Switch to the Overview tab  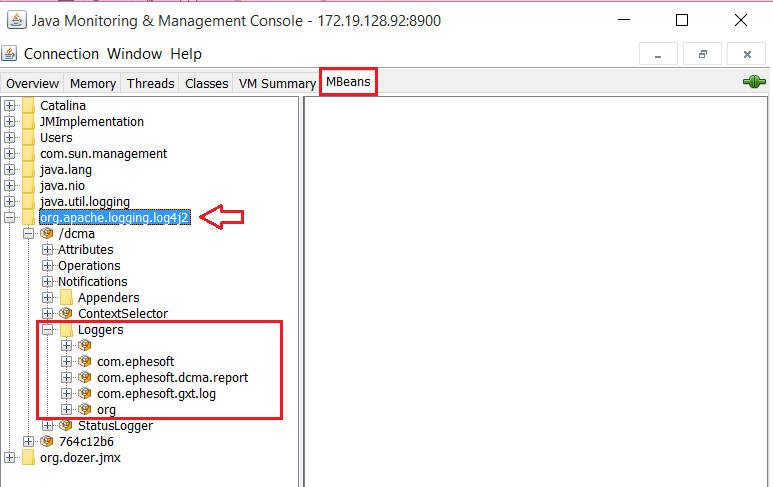pos(33,83)
